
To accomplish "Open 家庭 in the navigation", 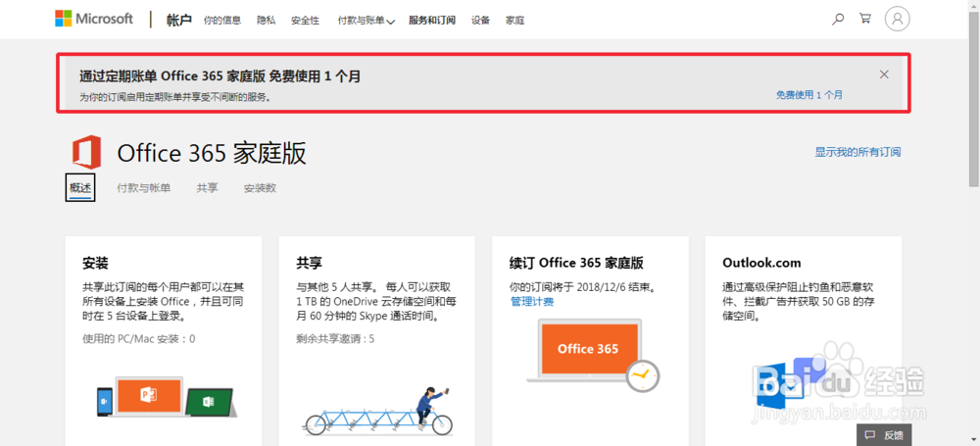I will pos(515,21).
